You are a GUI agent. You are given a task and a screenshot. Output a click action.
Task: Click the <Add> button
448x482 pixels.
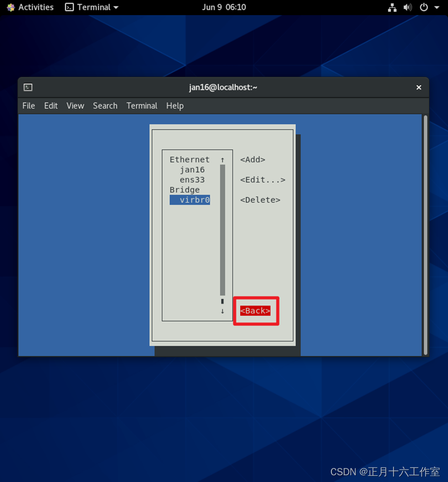(253, 159)
